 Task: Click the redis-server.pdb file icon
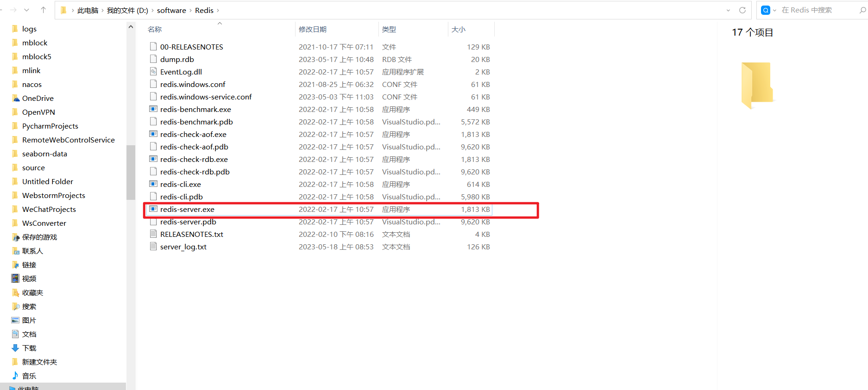tap(153, 222)
